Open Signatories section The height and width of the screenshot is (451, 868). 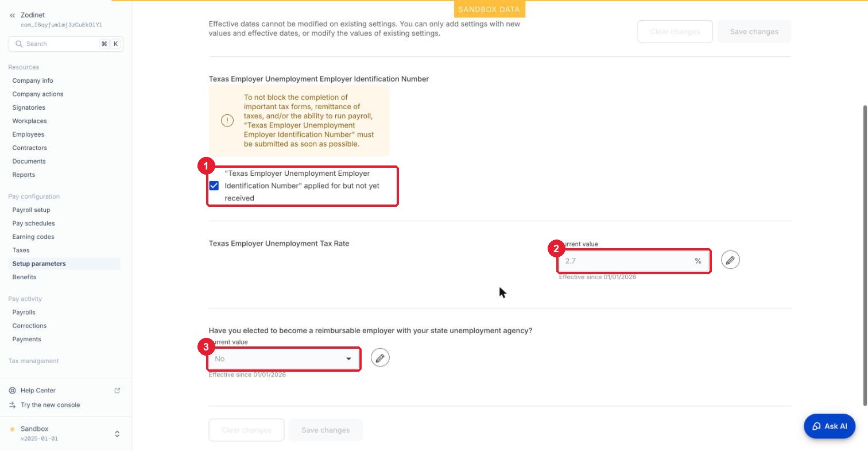point(29,108)
